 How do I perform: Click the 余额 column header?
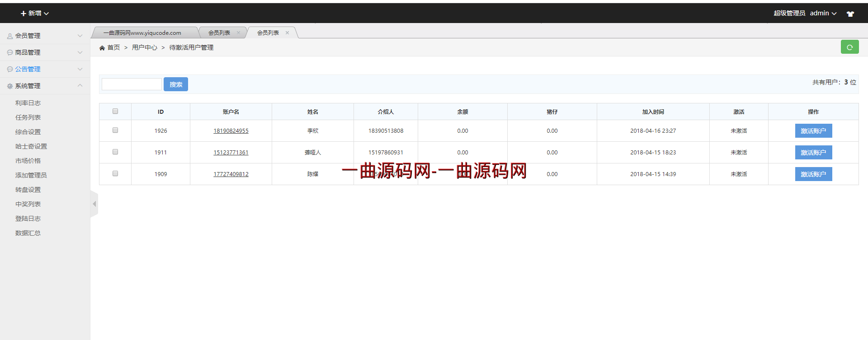pyautogui.click(x=462, y=112)
